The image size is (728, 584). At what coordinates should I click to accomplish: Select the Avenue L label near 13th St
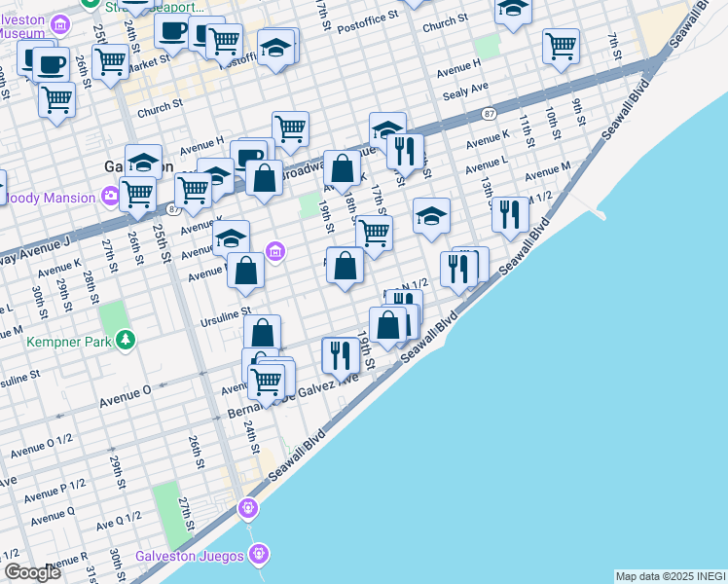click(x=486, y=164)
